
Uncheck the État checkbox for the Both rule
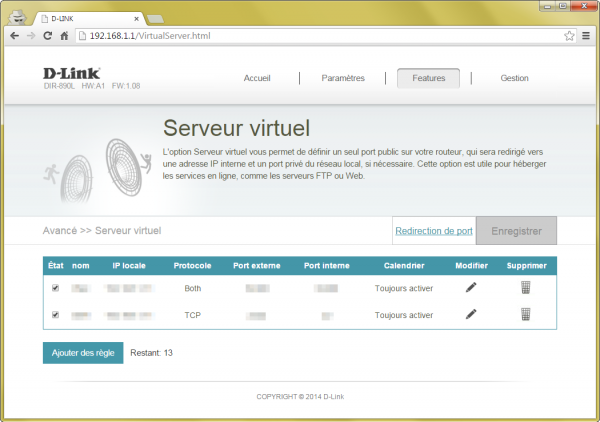[55, 288]
